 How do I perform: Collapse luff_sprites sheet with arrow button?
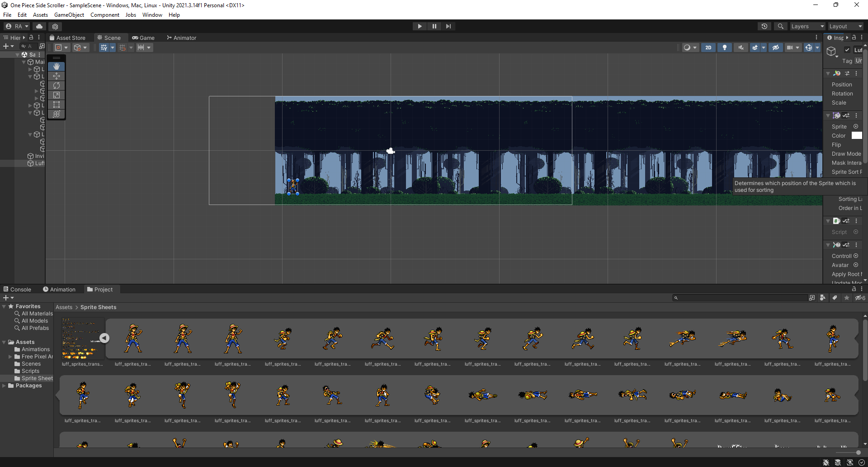tap(104, 338)
